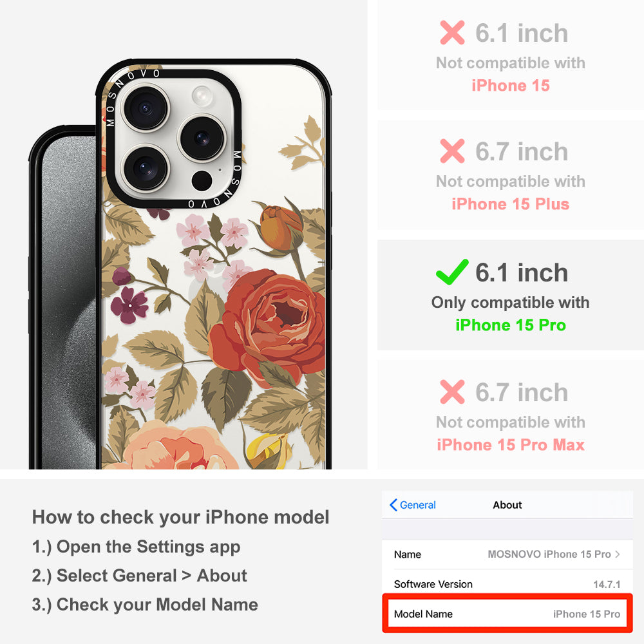Viewport: 644px width, 644px height.
Task: Click the green checkmark beside 6.1 inch
Action: click(x=452, y=272)
